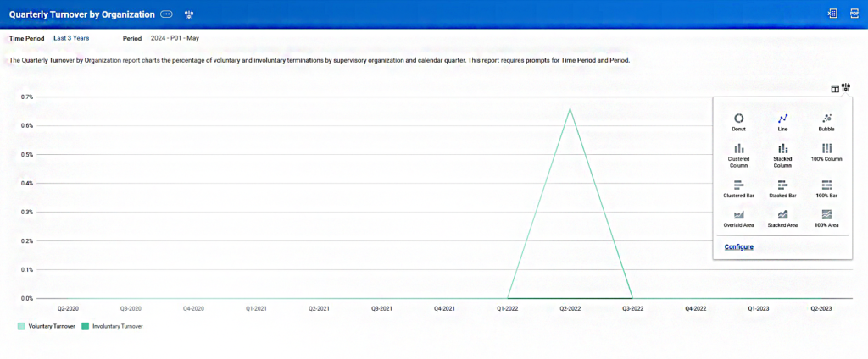Select Donut chart type
The image size is (868, 359).
tap(738, 122)
